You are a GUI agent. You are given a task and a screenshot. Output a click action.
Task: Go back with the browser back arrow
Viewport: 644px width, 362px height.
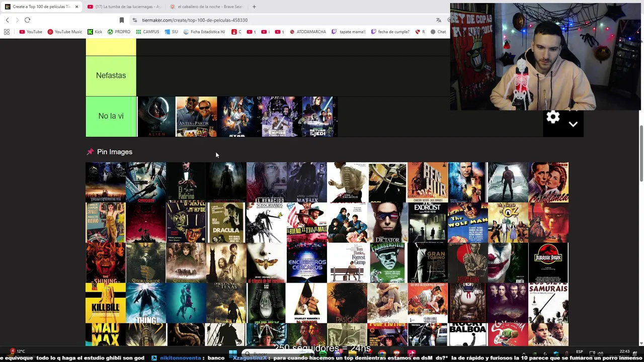click(7, 20)
